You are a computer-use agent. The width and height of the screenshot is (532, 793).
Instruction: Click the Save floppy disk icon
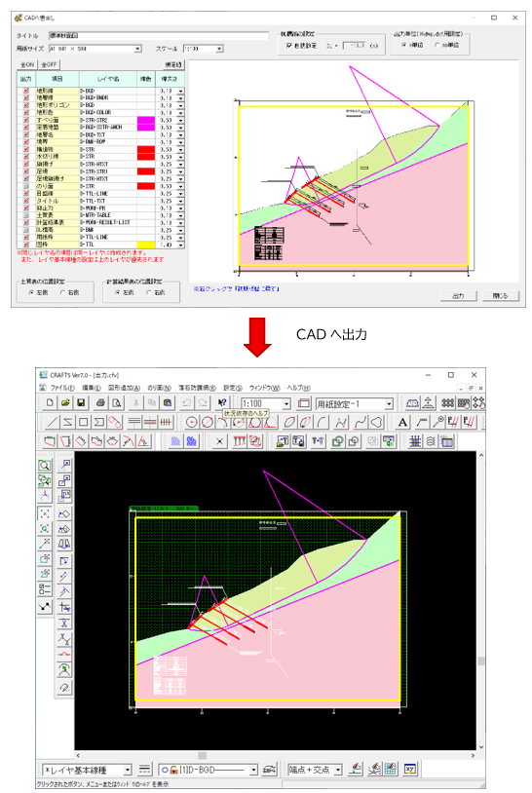81,403
